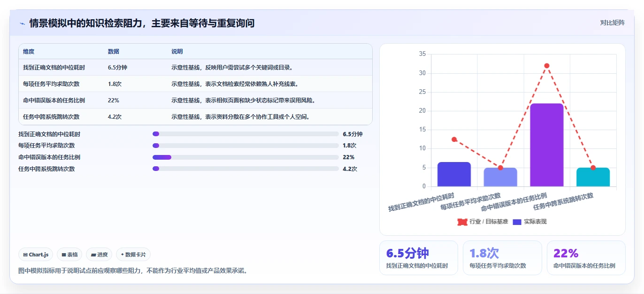Click the indigo bar for 找到正确文档的中位耗时
The width and height of the screenshot is (644, 294).
click(454, 174)
